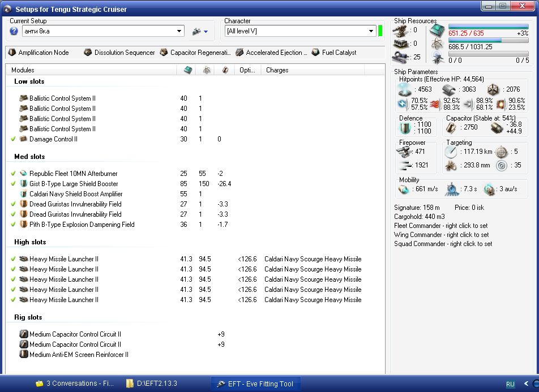The width and height of the screenshot is (539, 392).
Task: Click the armor hitpoints icon showing 3063
Action: pyautogui.click(x=448, y=89)
